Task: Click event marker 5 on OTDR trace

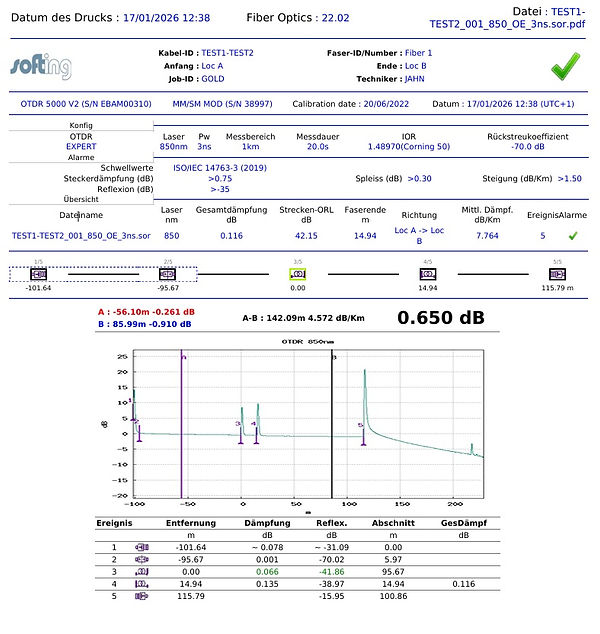Action: 363,436
